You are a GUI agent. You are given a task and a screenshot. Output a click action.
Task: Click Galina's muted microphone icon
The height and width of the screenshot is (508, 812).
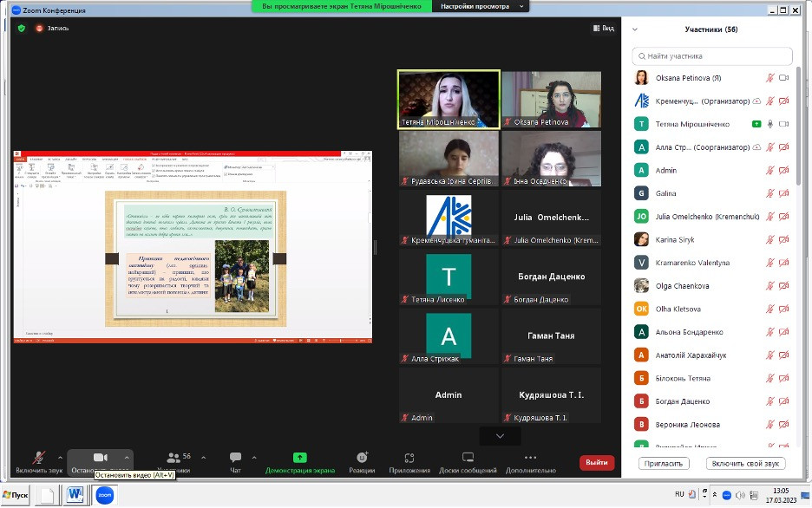tap(770, 193)
